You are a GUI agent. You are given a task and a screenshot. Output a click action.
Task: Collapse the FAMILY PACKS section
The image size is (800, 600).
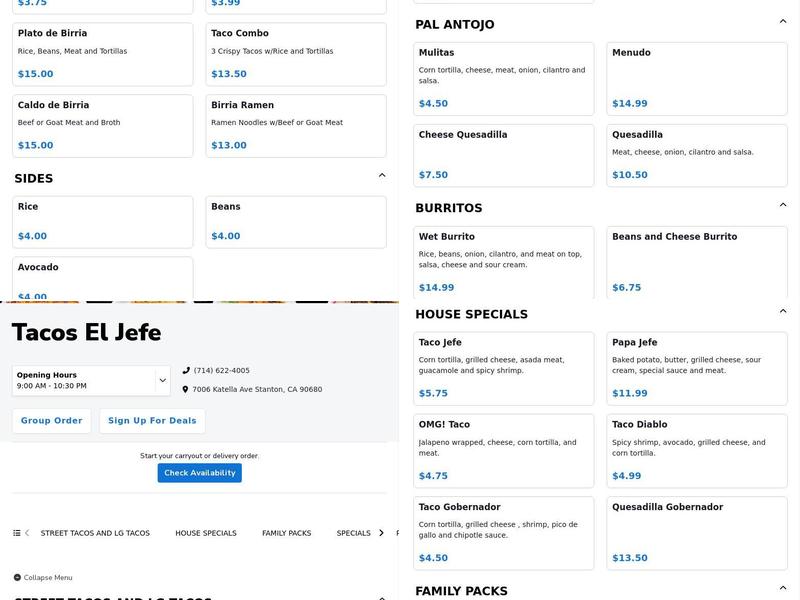click(x=782, y=588)
